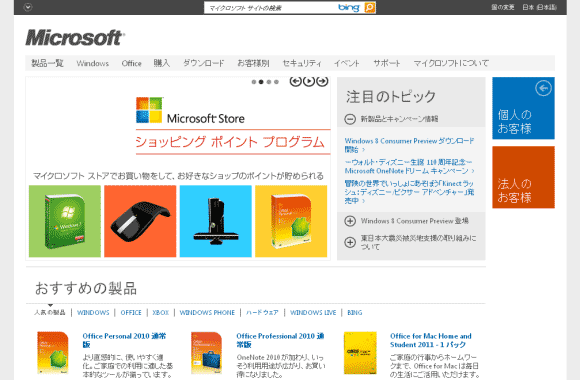Click the Microsoft Store colored logo
The width and height of the screenshot is (580, 380).
click(149, 110)
